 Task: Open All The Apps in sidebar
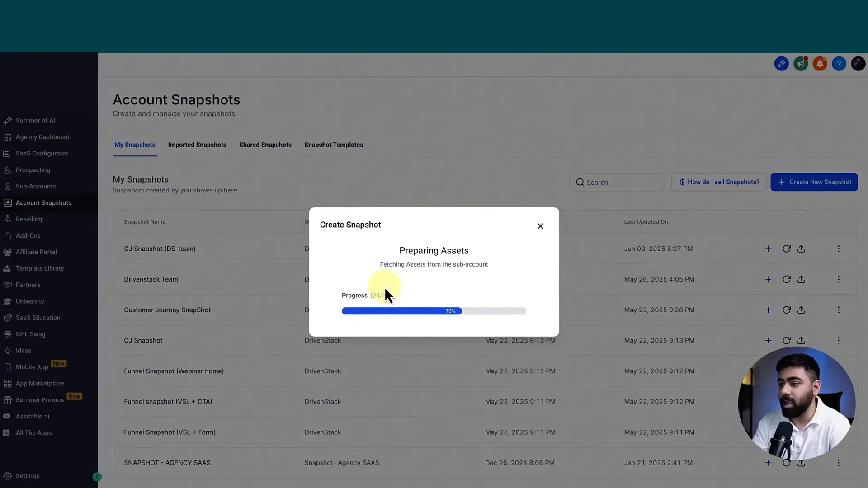(x=34, y=433)
